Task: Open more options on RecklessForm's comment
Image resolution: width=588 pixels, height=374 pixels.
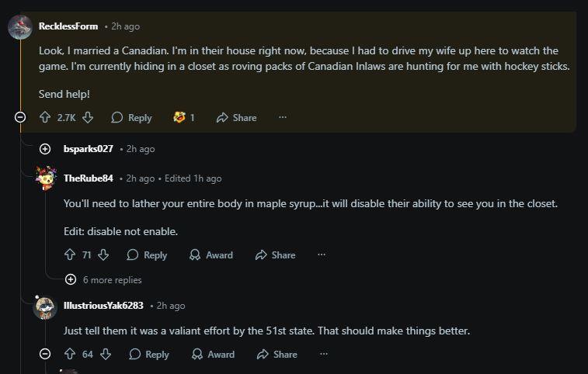Action: coord(283,118)
